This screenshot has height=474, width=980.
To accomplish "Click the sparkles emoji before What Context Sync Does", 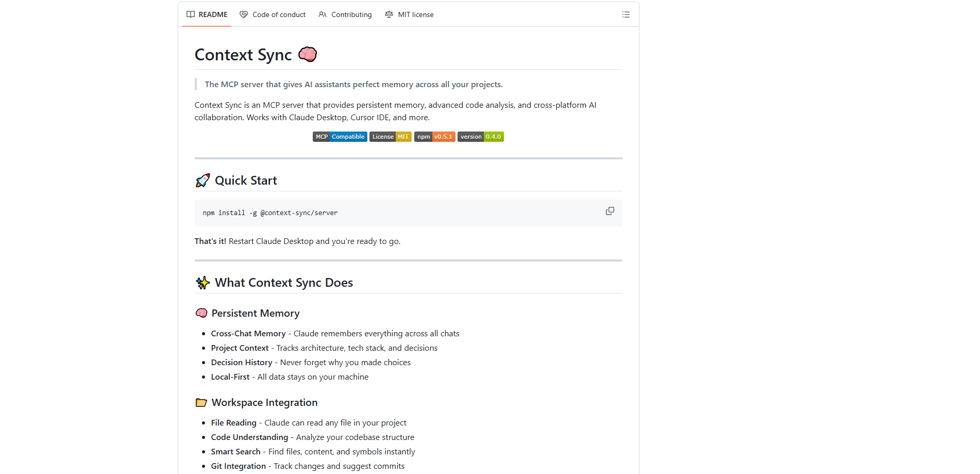I will click(202, 283).
